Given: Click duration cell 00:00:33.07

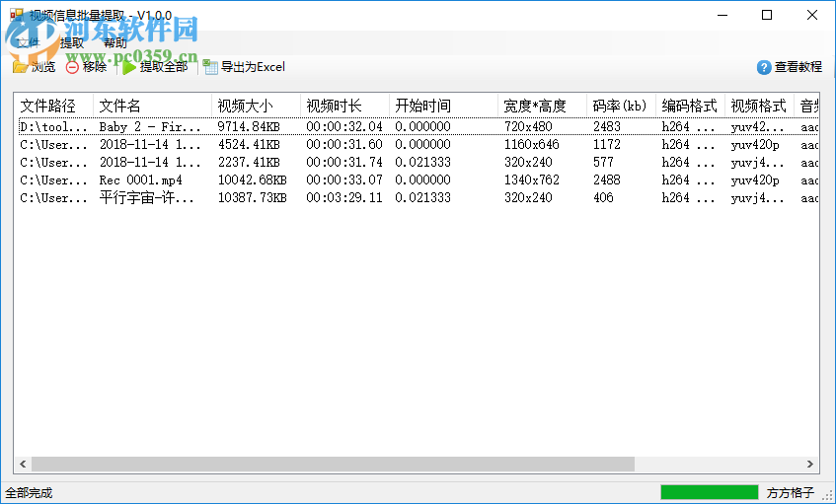Looking at the screenshot, I should pyautogui.click(x=344, y=180).
